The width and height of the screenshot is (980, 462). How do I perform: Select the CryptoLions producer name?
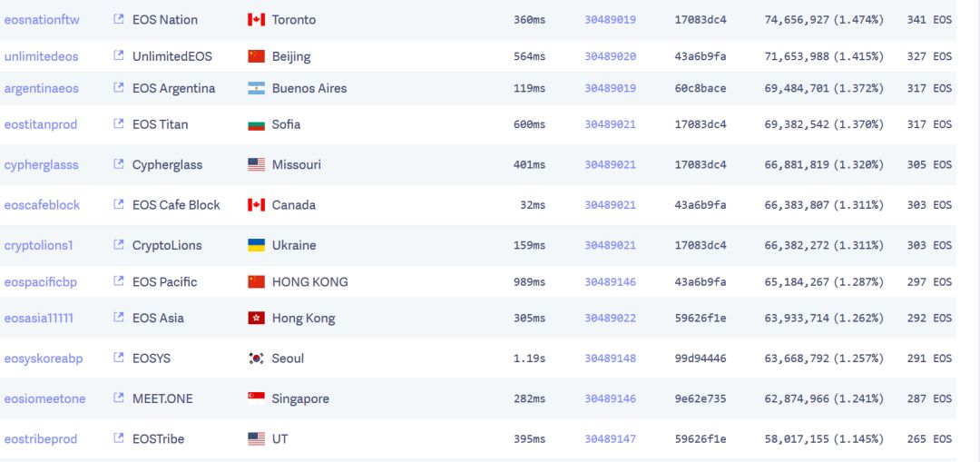tap(167, 245)
